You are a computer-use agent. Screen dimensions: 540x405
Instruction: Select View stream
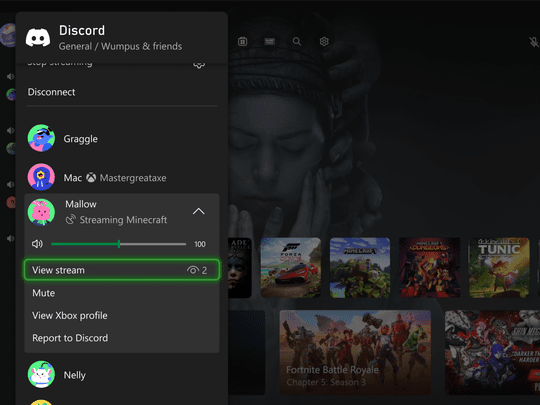(122, 270)
